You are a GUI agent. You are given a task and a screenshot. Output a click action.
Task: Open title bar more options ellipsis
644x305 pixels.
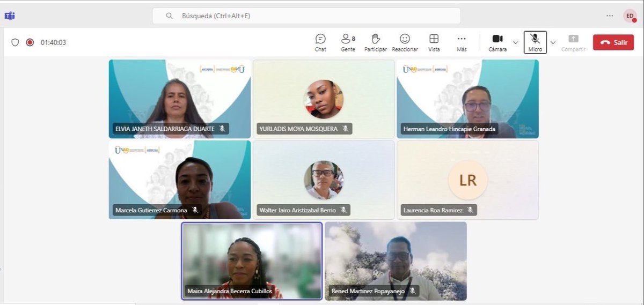click(610, 16)
